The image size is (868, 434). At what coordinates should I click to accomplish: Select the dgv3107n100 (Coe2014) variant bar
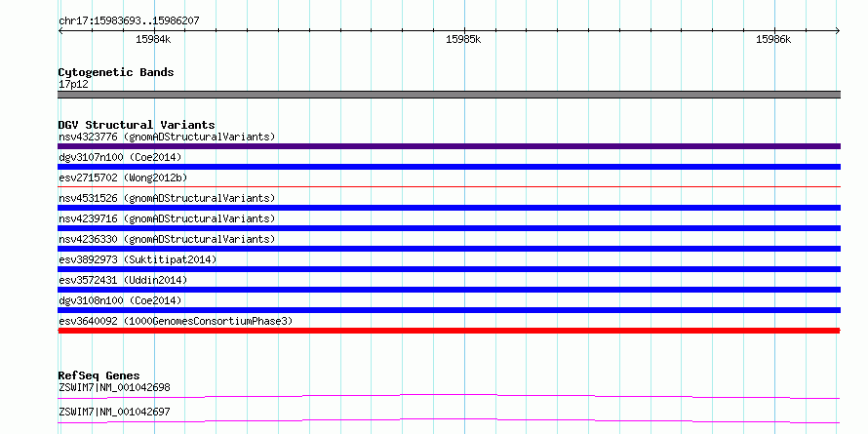449,167
